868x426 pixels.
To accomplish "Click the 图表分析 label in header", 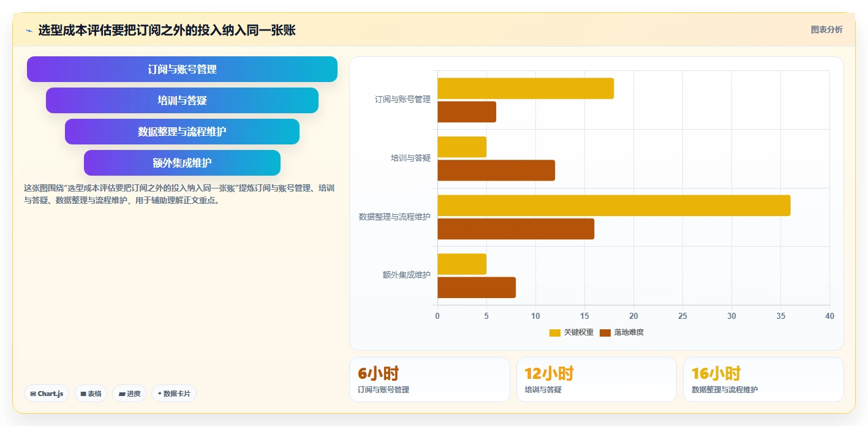I will pyautogui.click(x=826, y=29).
